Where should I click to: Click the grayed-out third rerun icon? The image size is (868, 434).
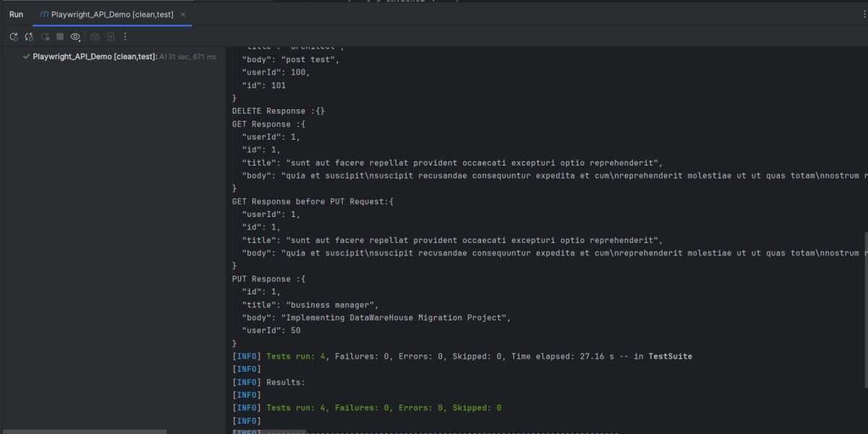click(45, 37)
